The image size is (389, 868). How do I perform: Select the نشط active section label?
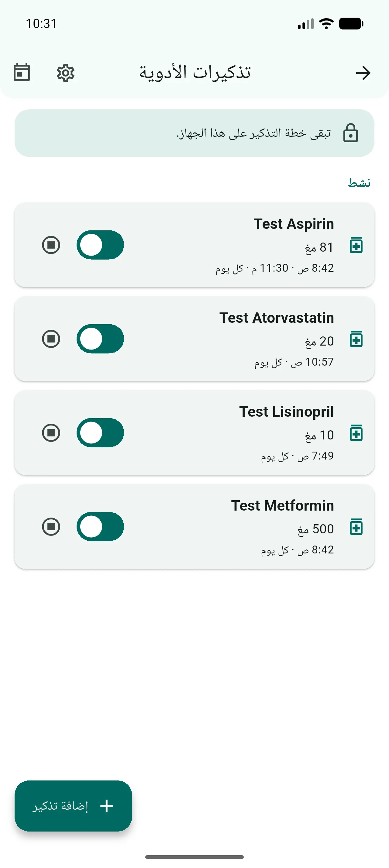(359, 183)
